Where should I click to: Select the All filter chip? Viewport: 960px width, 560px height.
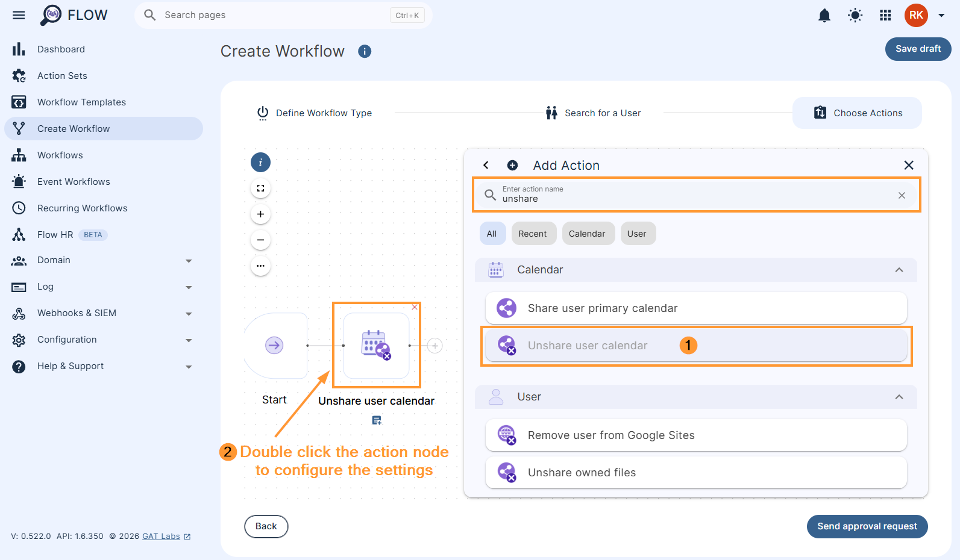(492, 234)
